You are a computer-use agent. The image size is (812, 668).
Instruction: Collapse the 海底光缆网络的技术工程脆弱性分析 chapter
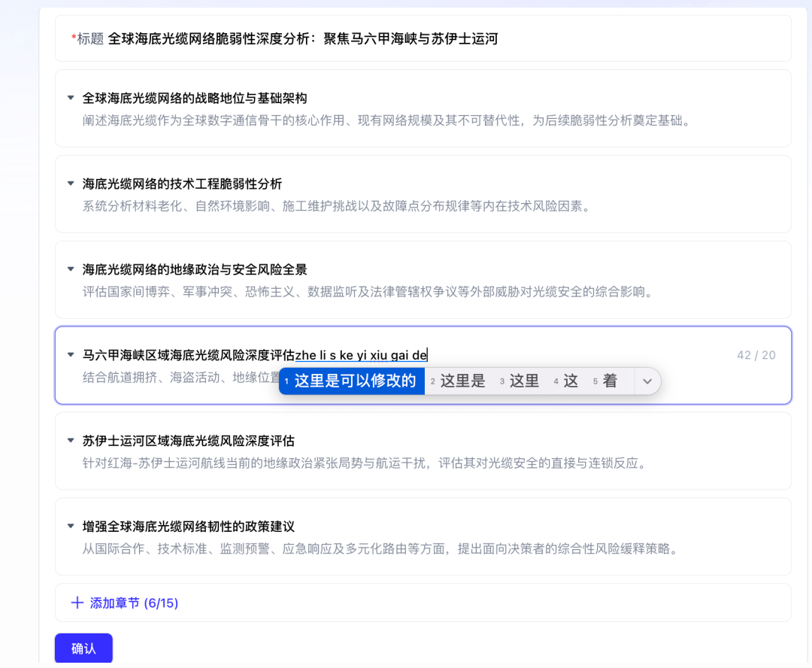click(x=71, y=184)
